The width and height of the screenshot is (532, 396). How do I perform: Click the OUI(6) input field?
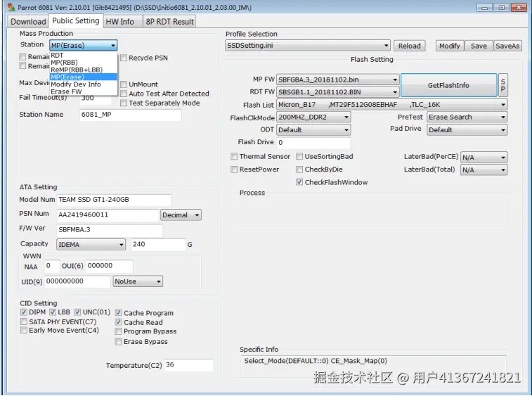click(109, 266)
